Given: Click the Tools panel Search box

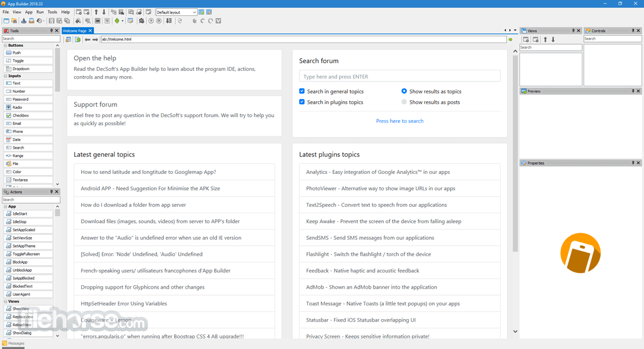Looking at the screenshot, I should [31, 39].
